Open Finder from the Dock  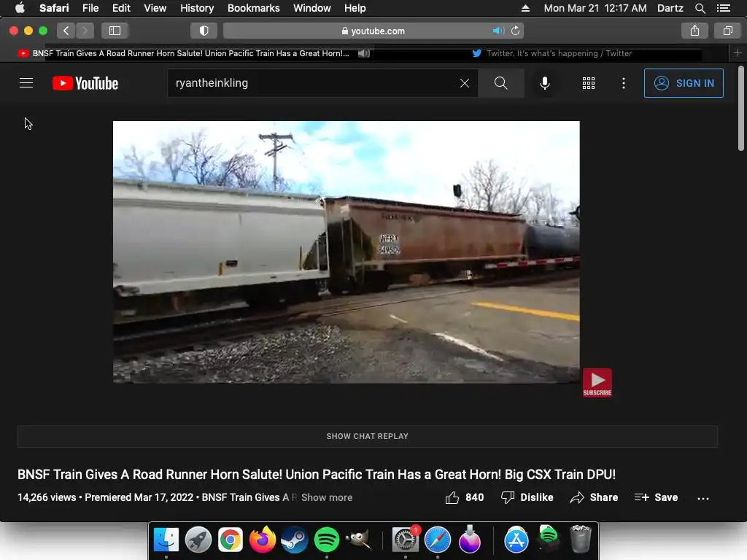(166, 540)
